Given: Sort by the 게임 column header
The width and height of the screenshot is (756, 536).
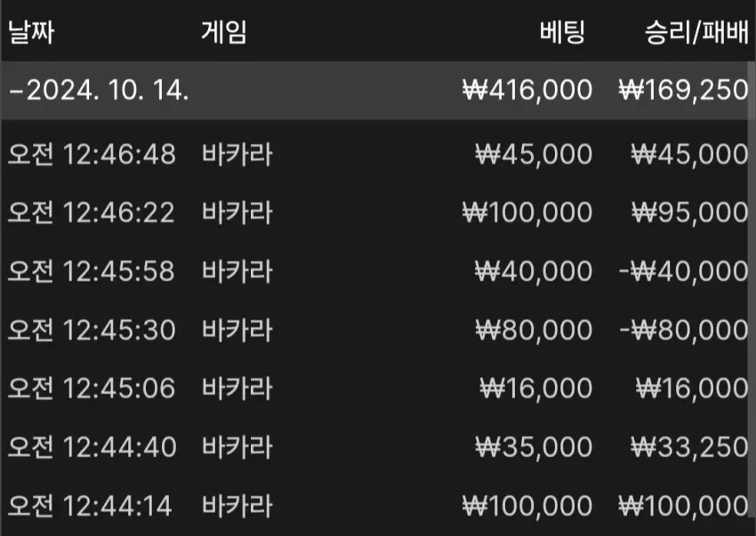Looking at the screenshot, I should pos(224,32).
